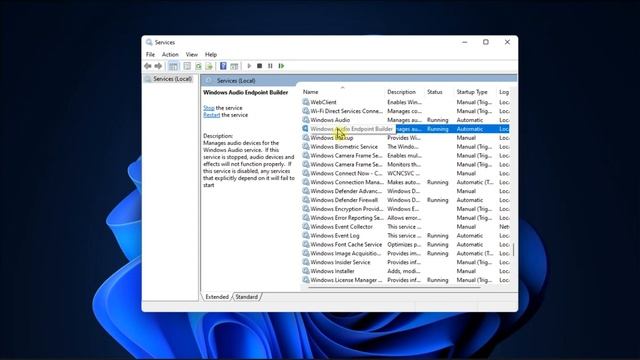Click the Services (Local) pane header icon
Screen dimensions: 640x360
[x=209, y=80]
